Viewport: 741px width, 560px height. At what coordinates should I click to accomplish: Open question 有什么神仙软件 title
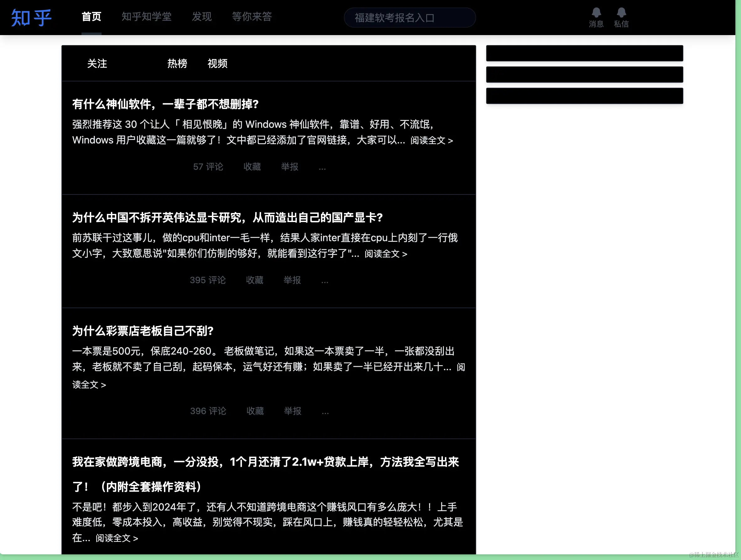[166, 104]
